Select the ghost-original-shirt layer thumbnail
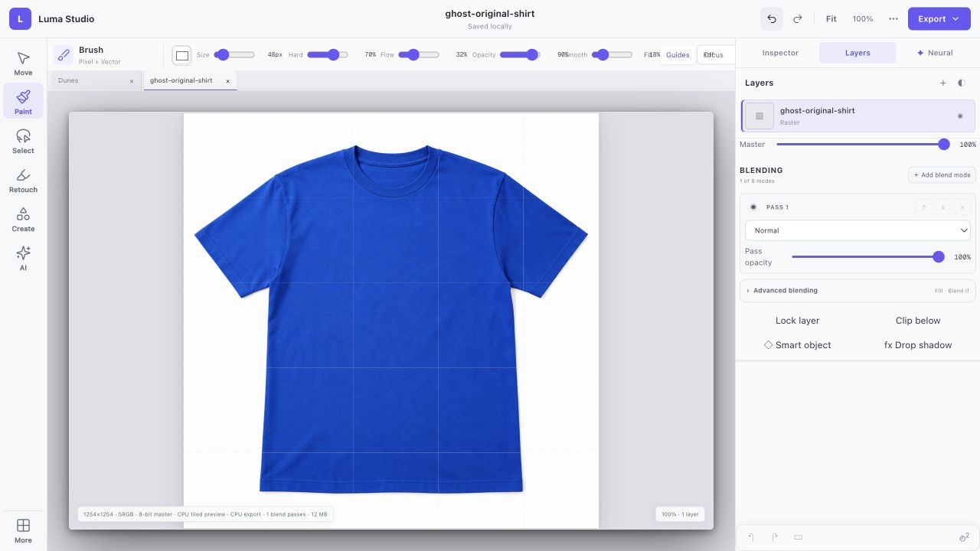The width and height of the screenshot is (980, 551). tap(759, 116)
